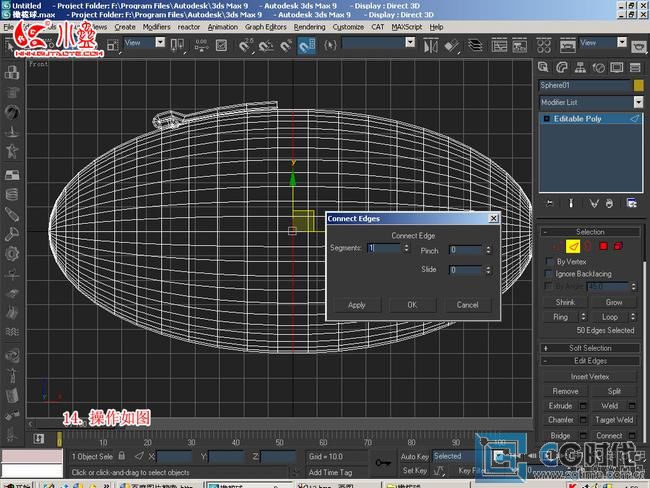Screen dimensions: 650x488
Task: Click the Mirror tool icon
Action: 431,45
